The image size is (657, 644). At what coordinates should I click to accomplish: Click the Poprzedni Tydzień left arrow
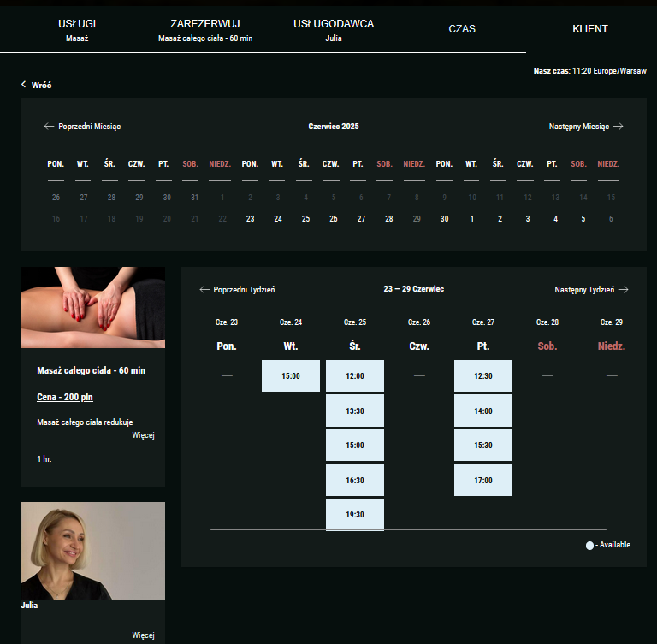pyautogui.click(x=204, y=290)
